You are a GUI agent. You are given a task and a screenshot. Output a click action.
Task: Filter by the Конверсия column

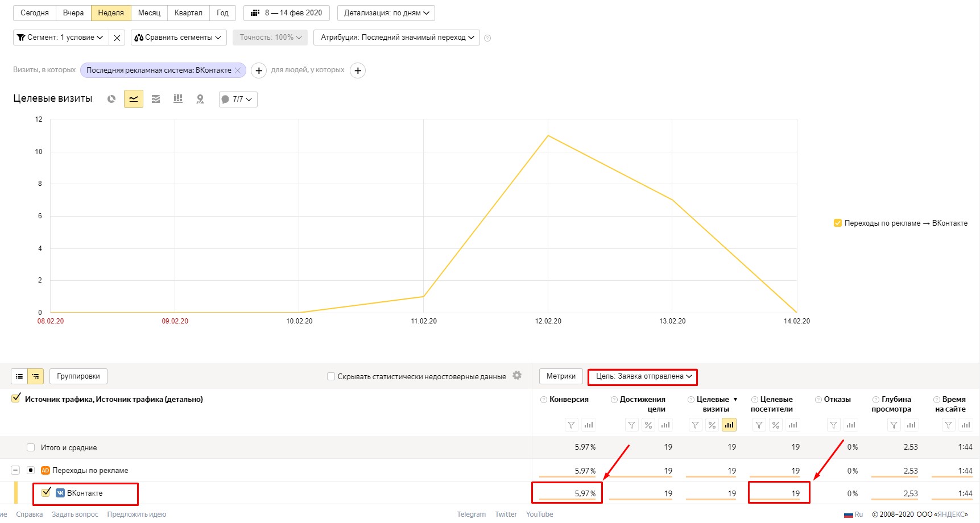coord(572,425)
